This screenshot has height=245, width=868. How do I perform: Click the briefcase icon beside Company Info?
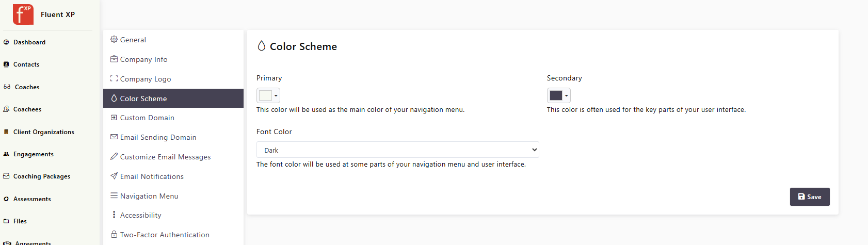pos(114,59)
